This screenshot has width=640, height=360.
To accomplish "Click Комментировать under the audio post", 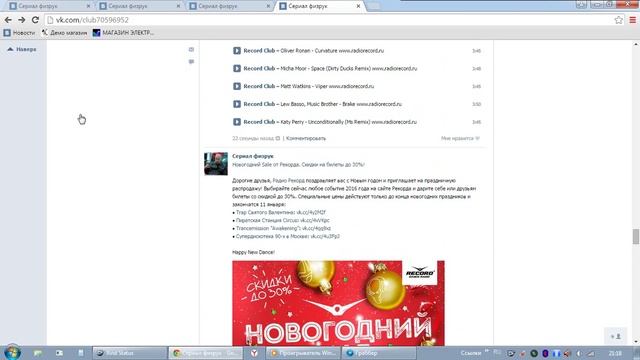I will [306, 138].
